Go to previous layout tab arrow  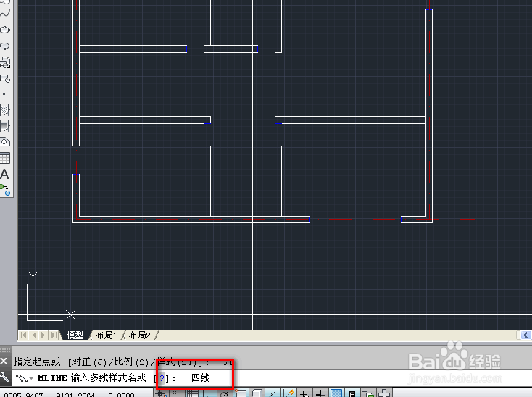(33, 335)
